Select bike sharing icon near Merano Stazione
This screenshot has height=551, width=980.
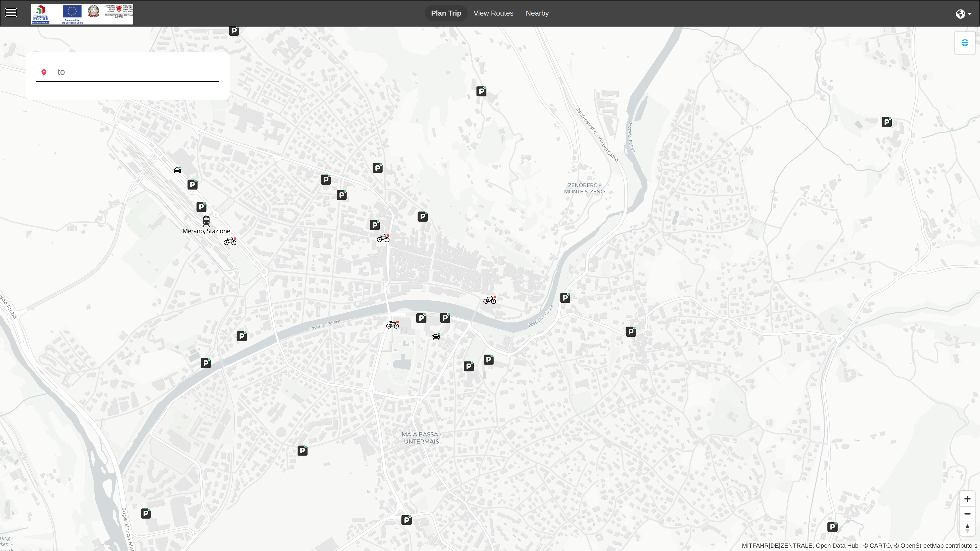pyautogui.click(x=230, y=242)
